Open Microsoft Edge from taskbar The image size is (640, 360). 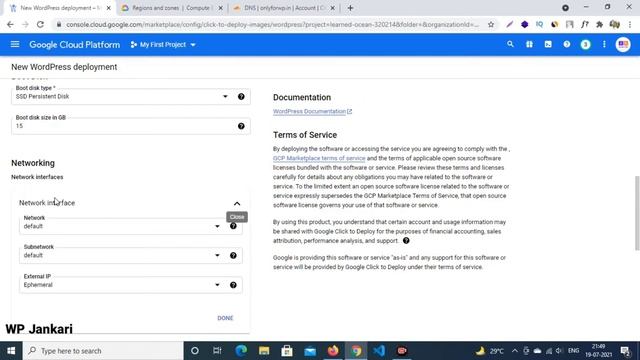pos(241,351)
